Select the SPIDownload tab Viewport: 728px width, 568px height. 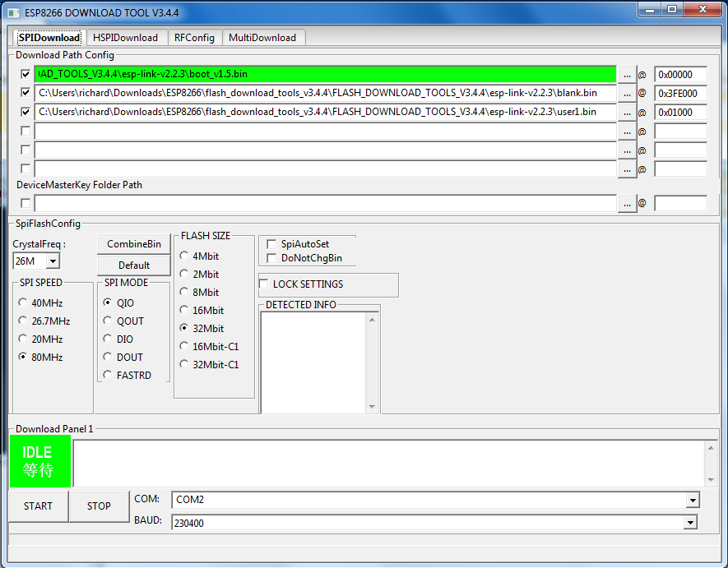(49, 38)
